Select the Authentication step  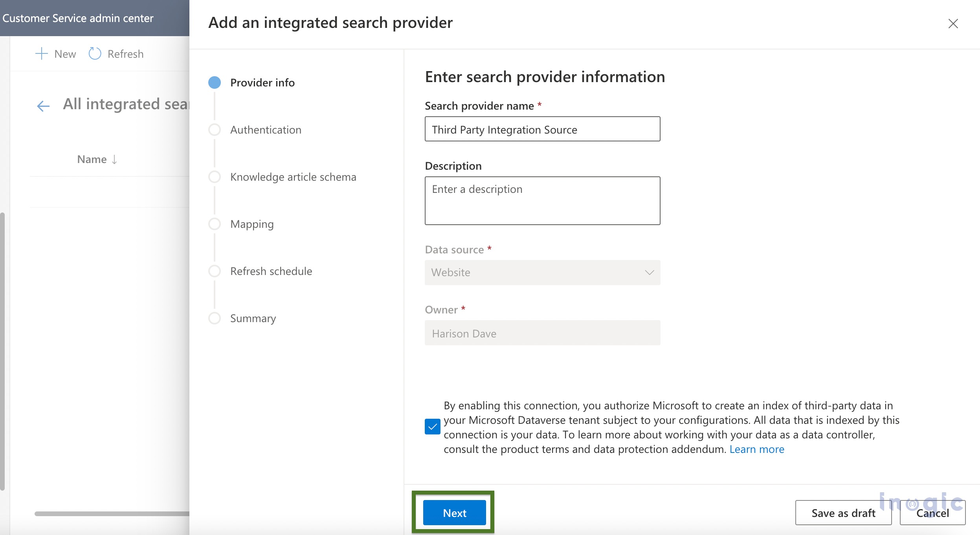click(x=266, y=130)
